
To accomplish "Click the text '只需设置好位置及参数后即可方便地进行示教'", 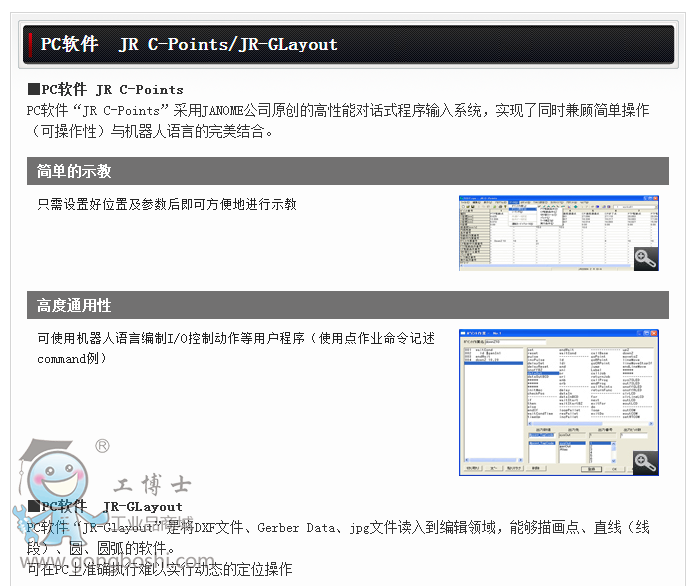I will pyautogui.click(x=167, y=204).
